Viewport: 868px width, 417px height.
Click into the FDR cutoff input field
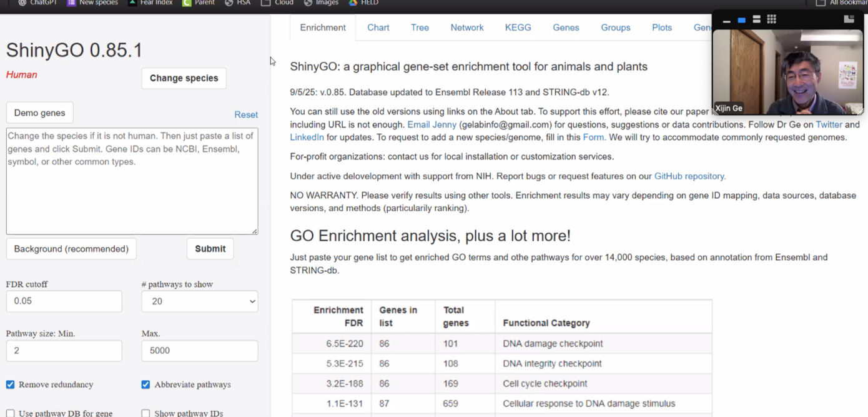[x=64, y=301]
